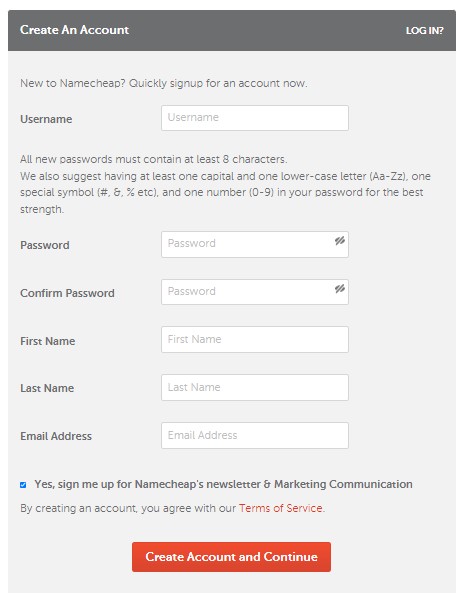Click the bold Confirm Password field label

tap(67, 293)
